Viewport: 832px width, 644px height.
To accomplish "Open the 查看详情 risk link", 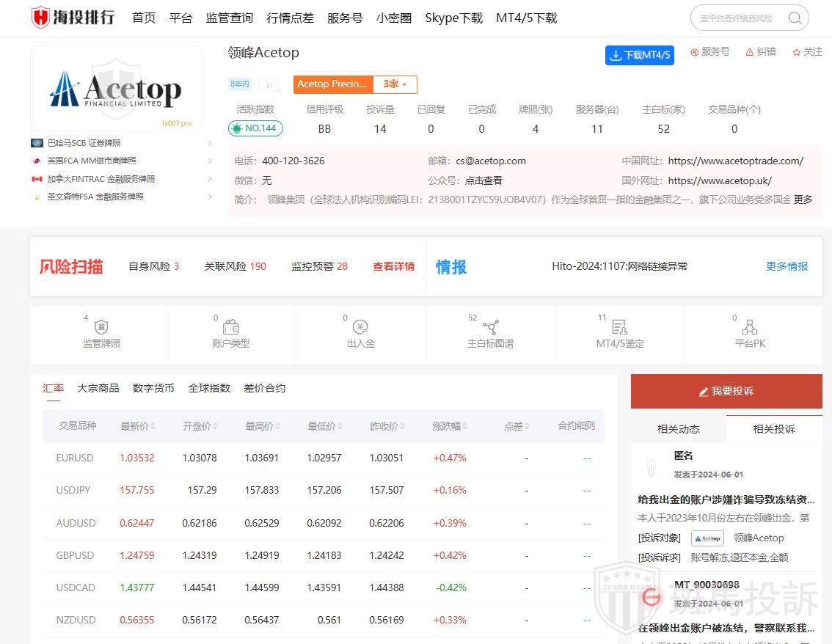I will (x=393, y=266).
